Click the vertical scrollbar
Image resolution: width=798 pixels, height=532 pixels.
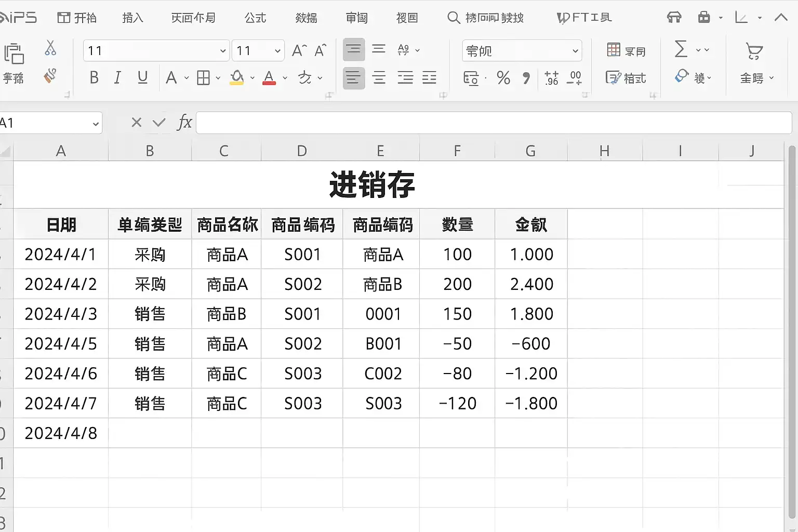pos(791,332)
